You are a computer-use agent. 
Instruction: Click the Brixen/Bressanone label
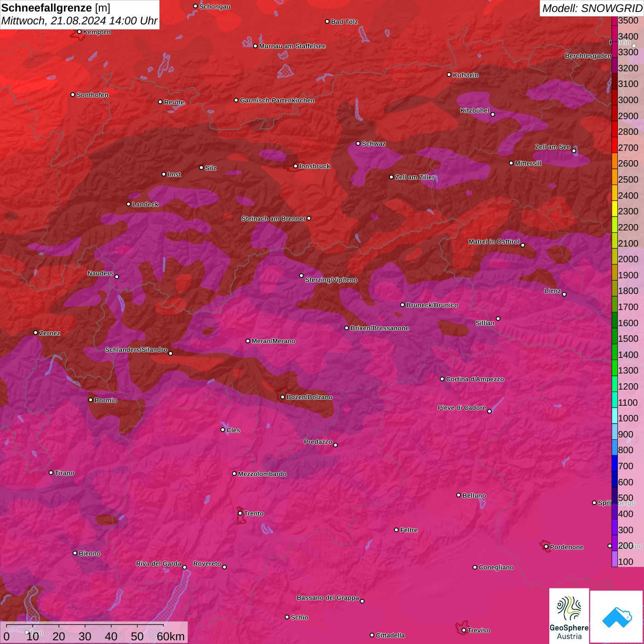tap(379, 328)
